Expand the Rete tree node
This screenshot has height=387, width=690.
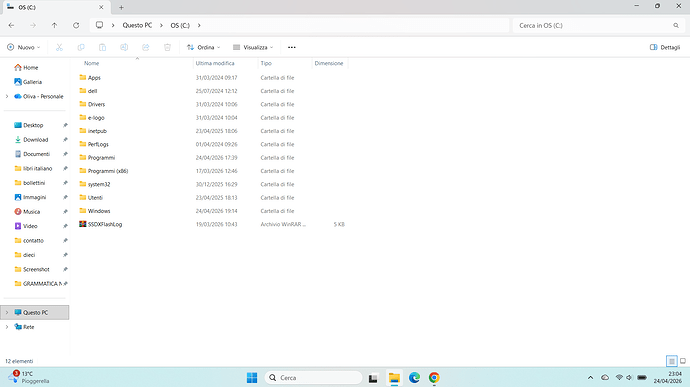point(7,327)
